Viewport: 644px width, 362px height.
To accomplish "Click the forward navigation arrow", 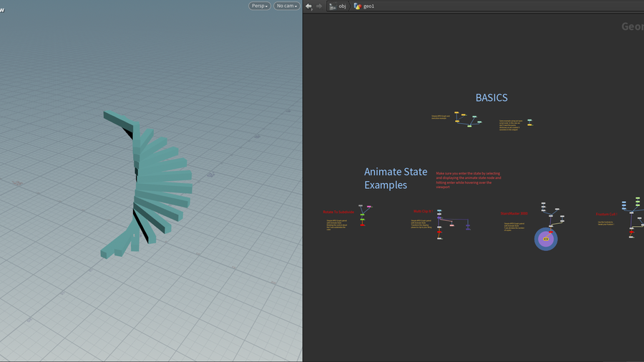I will tap(319, 6).
